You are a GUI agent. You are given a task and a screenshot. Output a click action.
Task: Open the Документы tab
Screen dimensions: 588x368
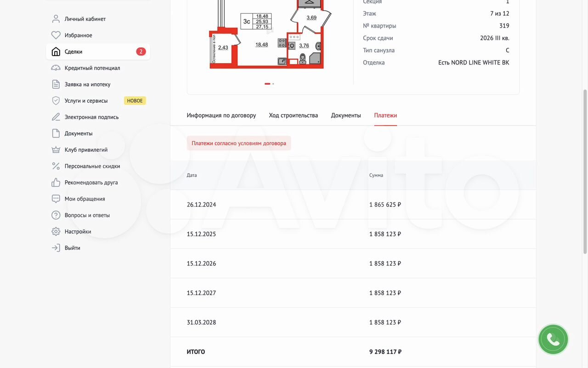346,115
